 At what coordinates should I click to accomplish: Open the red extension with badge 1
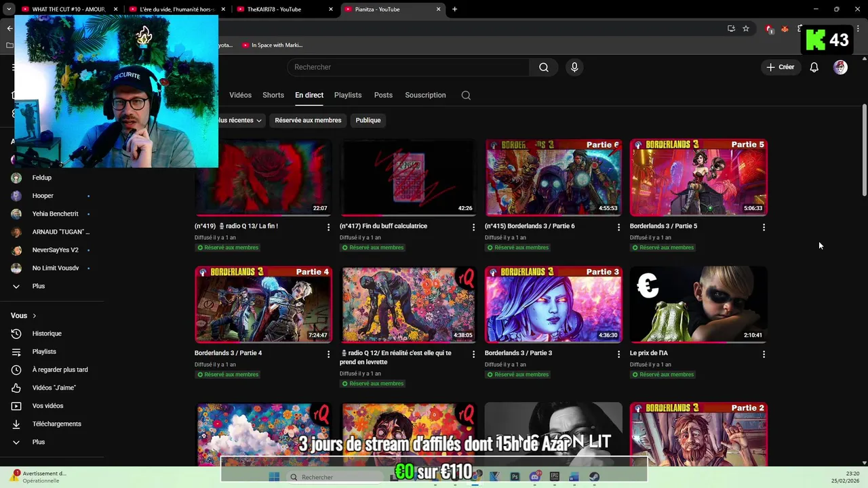769,28
